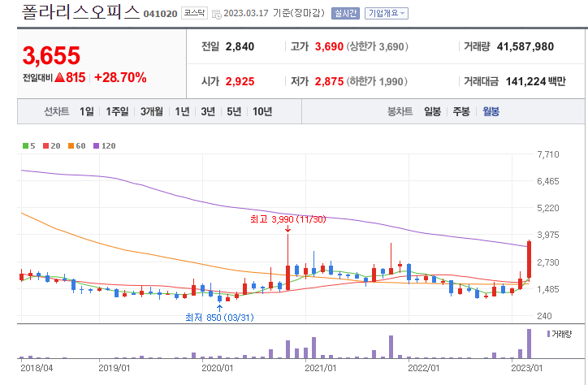Viewport: 588px width, 385px height.
Task: Click the 전일 value 2,840
Action: 240,46
